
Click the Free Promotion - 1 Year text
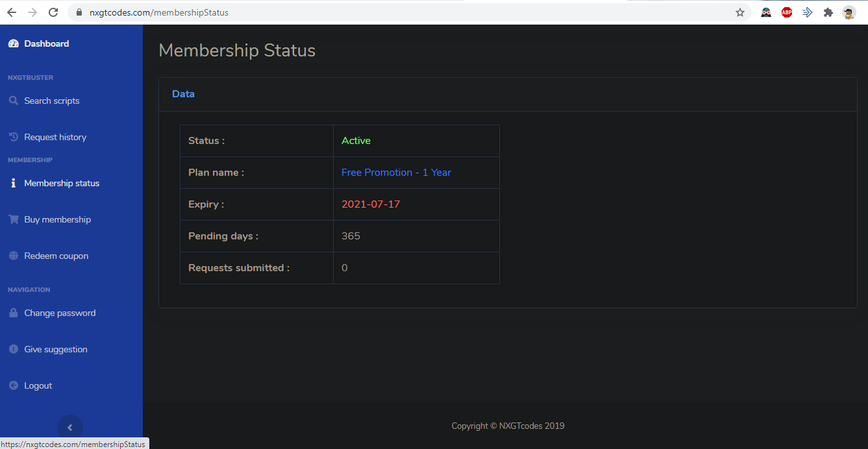396,173
